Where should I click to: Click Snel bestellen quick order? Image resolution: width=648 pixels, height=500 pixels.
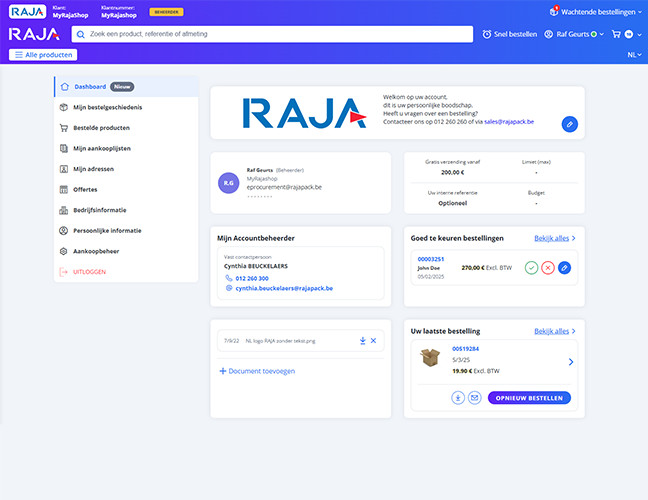[x=510, y=34]
